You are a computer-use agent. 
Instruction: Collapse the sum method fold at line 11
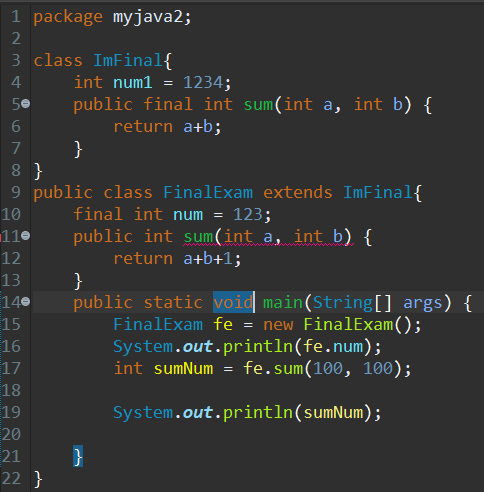[26, 236]
